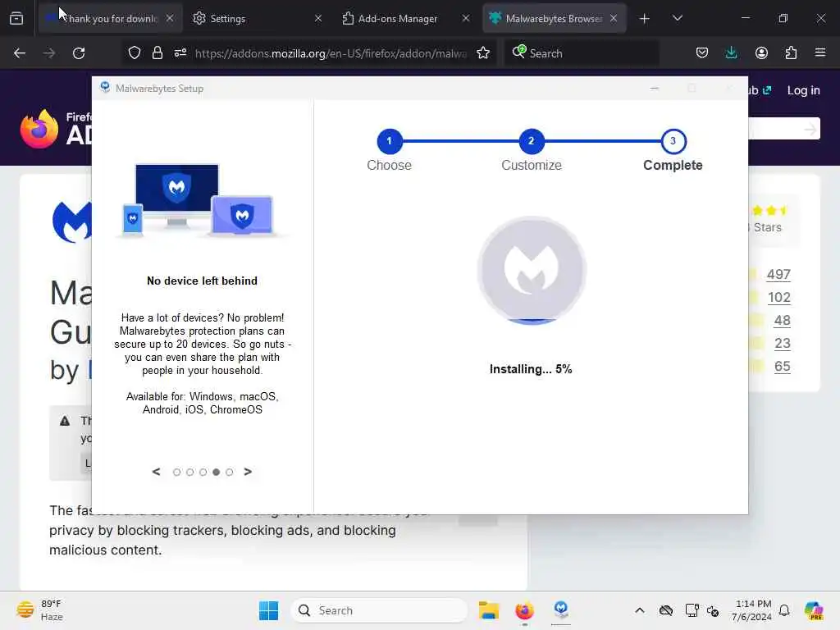Close the Add-ons Manager tab
The image size is (840, 630).
tap(466, 18)
